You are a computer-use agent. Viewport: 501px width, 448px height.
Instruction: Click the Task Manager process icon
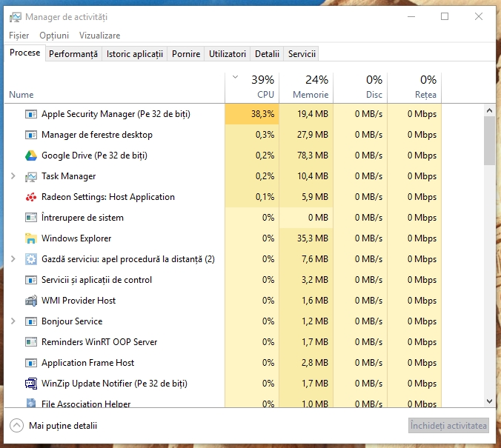[31, 176]
